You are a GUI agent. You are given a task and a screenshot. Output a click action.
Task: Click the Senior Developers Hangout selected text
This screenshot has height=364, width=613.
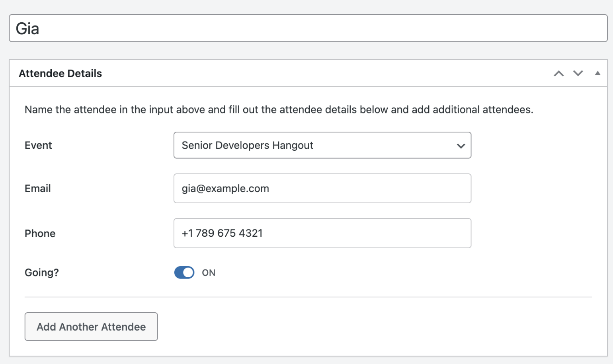[x=247, y=146]
